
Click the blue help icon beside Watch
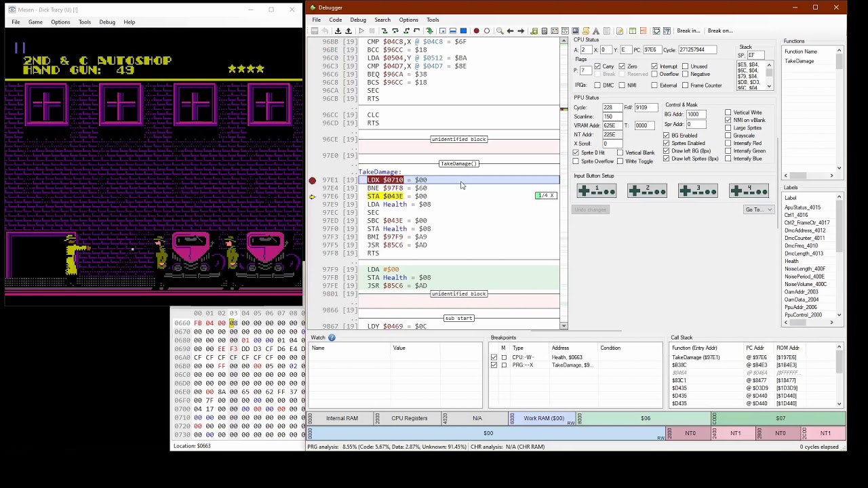(332, 338)
